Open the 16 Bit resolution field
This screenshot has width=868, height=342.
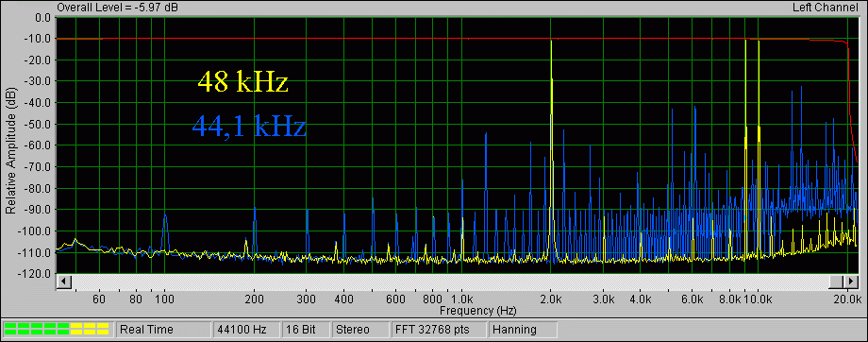tap(306, 330)
